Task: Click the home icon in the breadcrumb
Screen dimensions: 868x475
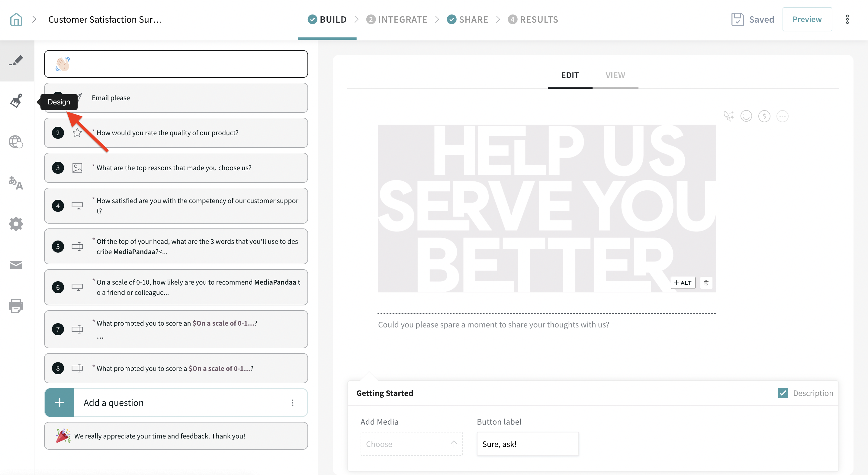Action: coord(16,19)
